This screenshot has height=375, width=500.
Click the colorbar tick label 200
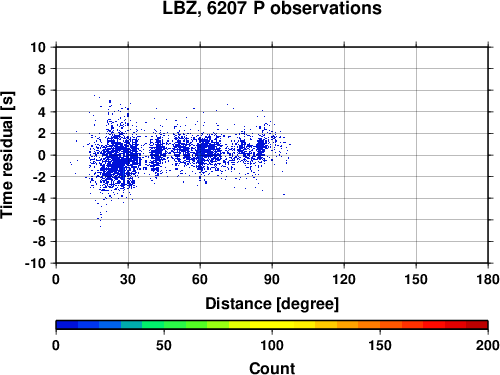click(487, 345)
